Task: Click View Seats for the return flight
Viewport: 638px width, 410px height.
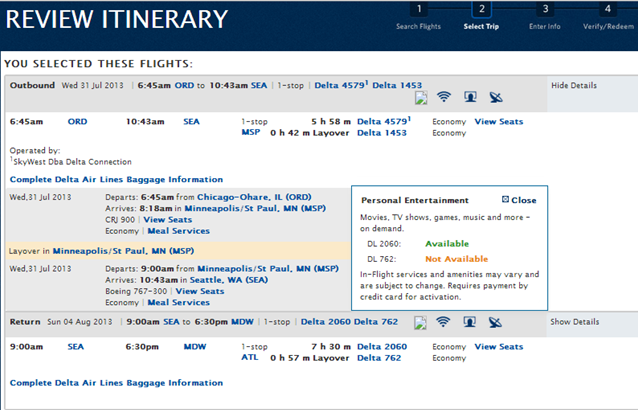Action: click(499, 347)
